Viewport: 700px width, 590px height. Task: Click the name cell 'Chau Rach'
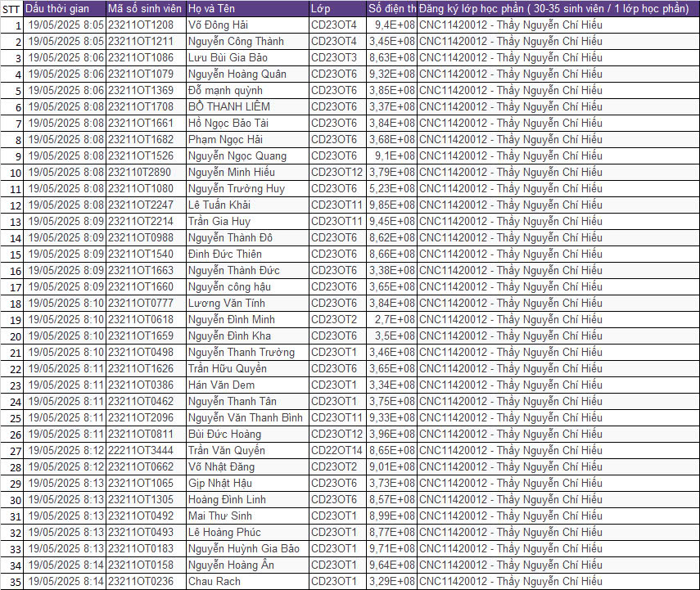click(247, 582)
